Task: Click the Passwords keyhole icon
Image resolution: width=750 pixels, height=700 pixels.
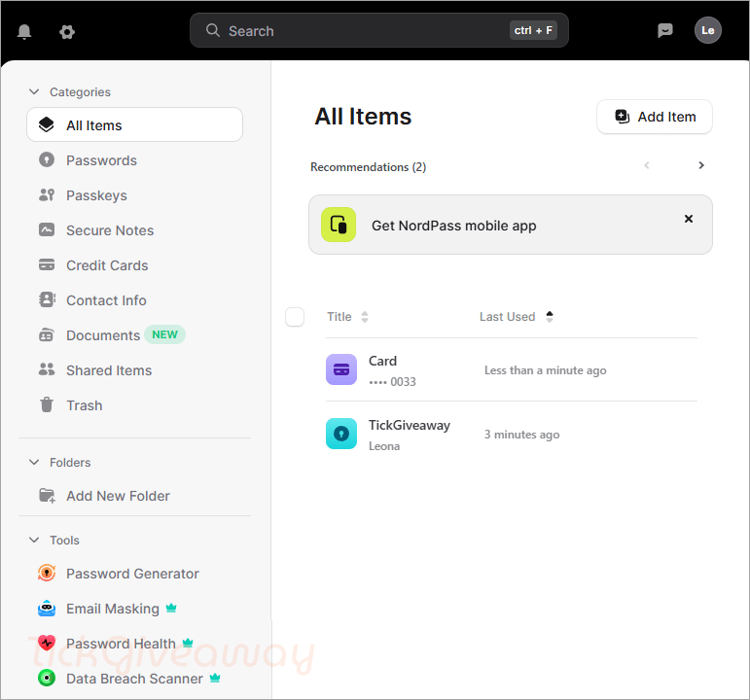Action: pos(47,159)
